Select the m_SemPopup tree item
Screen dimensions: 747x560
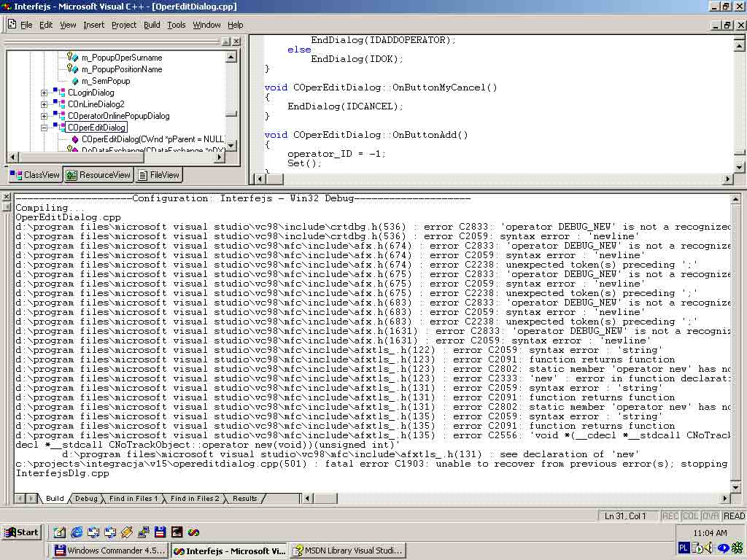coord(105,81)
